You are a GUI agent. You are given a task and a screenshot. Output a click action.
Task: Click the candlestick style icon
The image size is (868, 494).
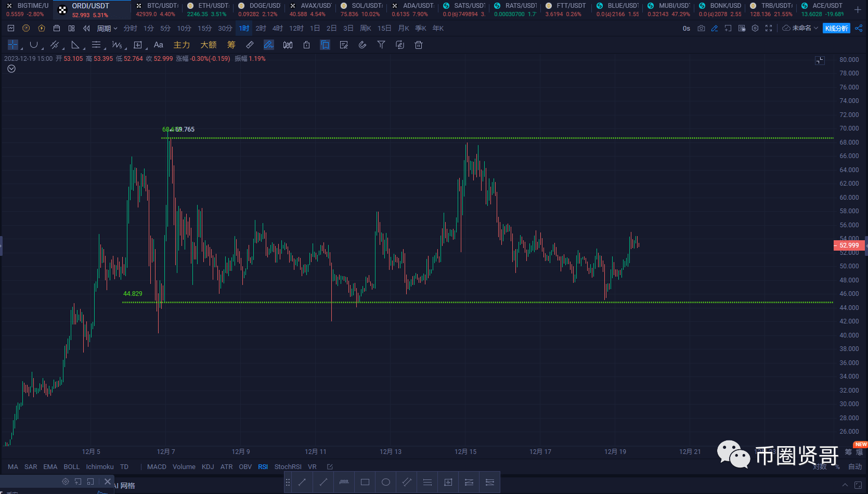coord(288,45)
